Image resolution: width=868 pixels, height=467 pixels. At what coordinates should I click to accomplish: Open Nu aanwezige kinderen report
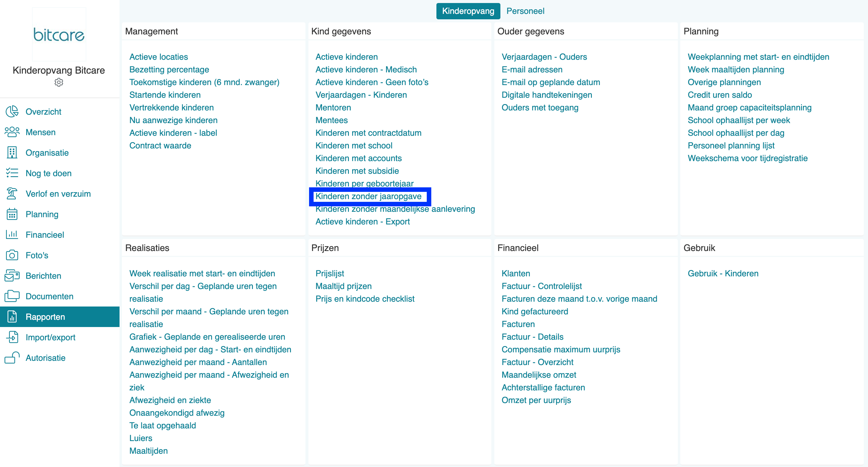pos(174,120)
